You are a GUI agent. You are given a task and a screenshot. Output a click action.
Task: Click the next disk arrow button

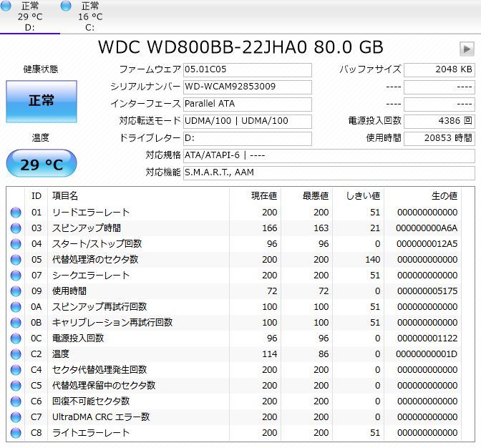pyautogui.click(x=467, y=49)
